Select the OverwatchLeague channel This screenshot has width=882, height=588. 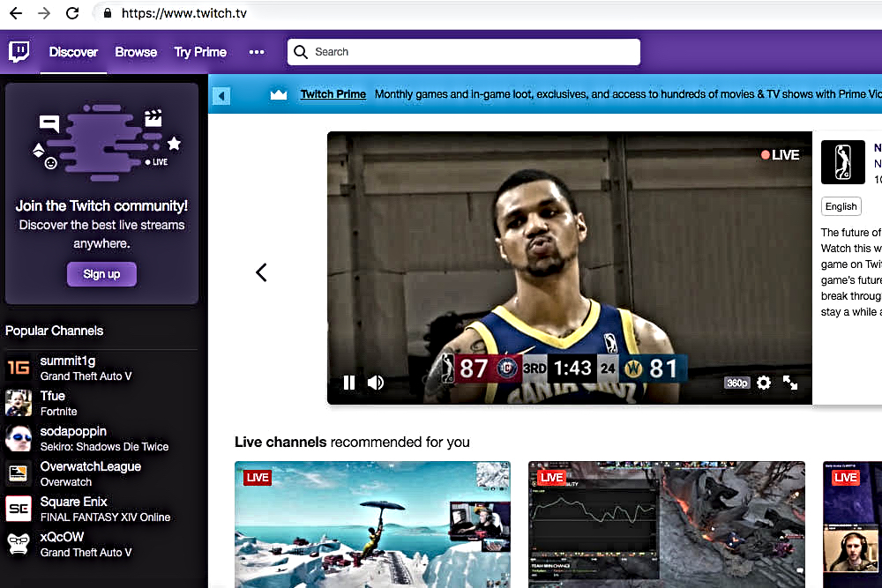(x=90, y=466)
